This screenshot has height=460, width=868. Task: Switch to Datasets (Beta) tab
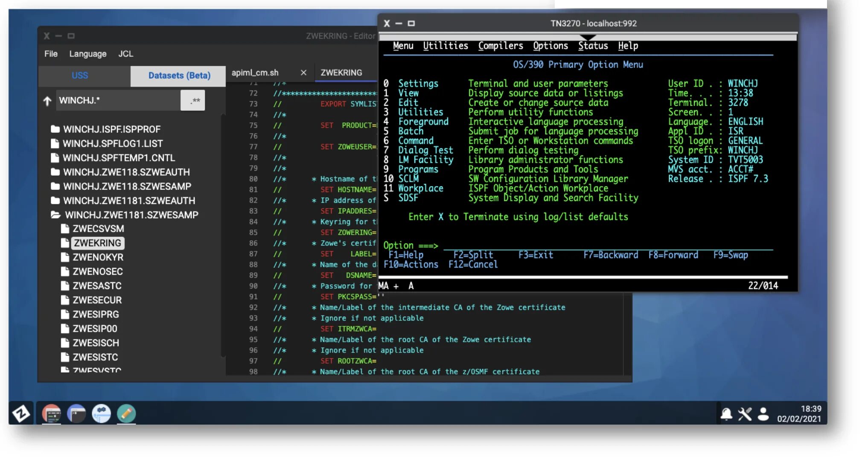[x=179, y=76]
